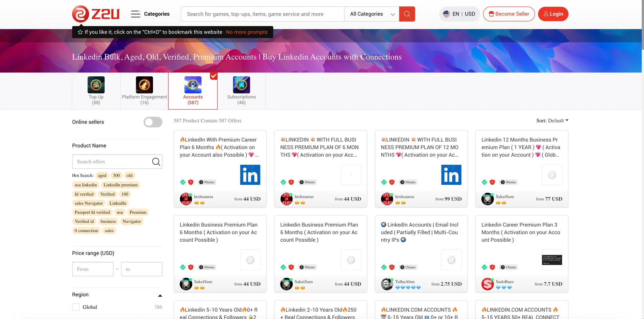This screenshot has height=319, width=644.
Task: Open the Subscriptions (46) tab label
Action: pyautogui.click(x=241, y=100)
